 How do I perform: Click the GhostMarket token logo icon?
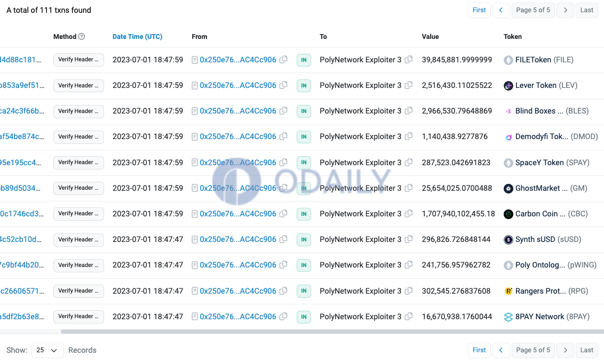point(508,188)
